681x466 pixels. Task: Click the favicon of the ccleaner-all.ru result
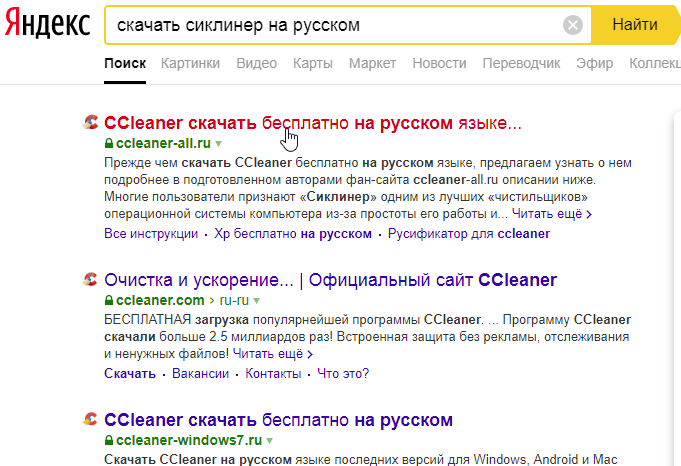[x=90, y=122]
